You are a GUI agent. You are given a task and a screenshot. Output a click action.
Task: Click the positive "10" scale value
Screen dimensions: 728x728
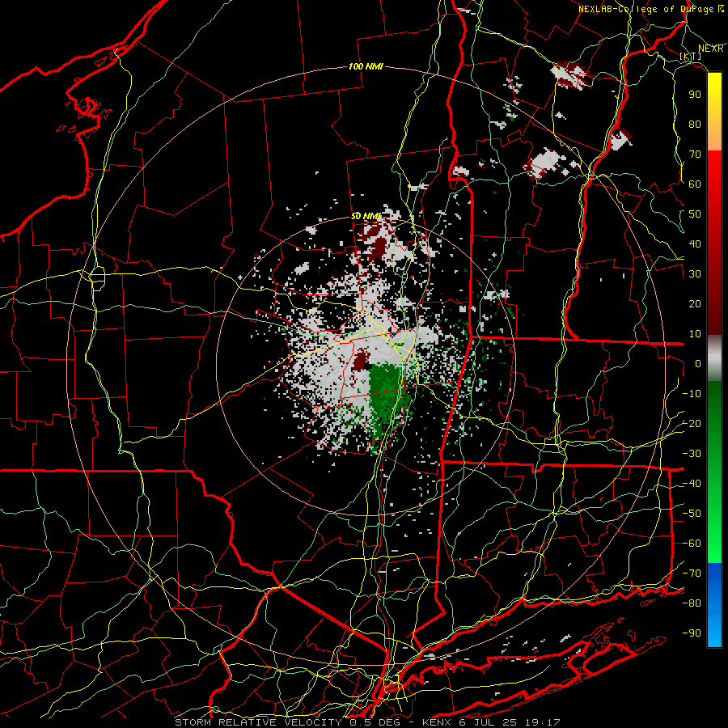point(695,334)
